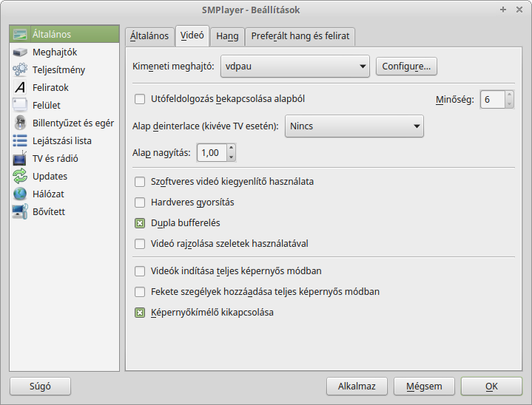
Task: Click the Minőség value field showing 6
Action: 493,100
